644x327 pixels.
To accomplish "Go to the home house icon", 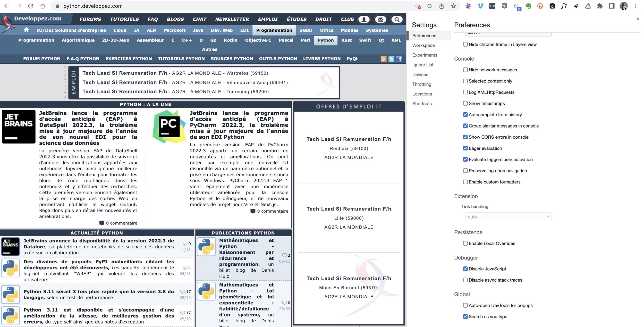I will tap(26, 30).
